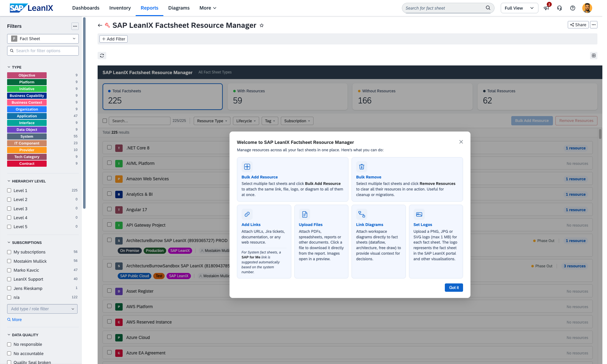
Task: Open the Fact Sheet filter dropdown
Action: pyautogui.click(x=43, y=39)
